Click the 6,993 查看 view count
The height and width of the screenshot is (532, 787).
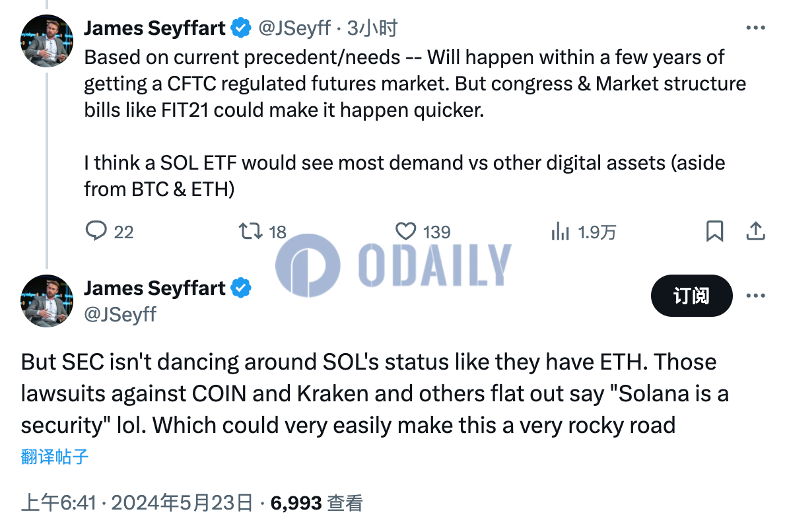click(x=317, y=503)
